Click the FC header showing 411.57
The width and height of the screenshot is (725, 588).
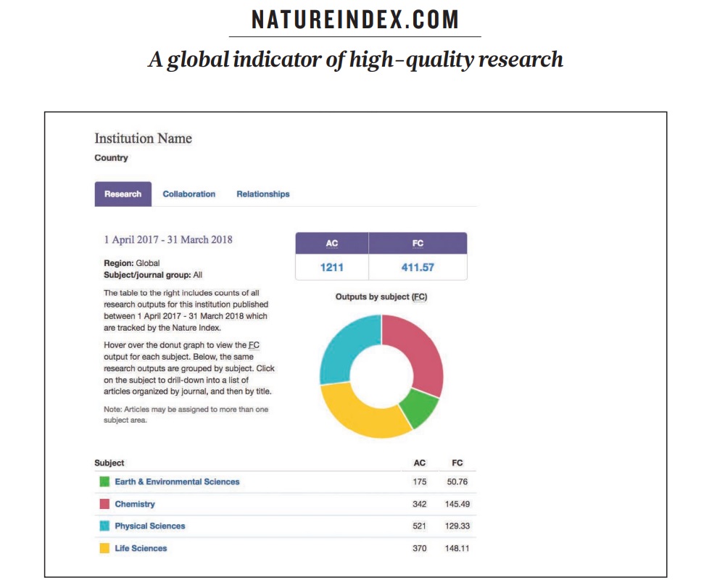point(418,242)
